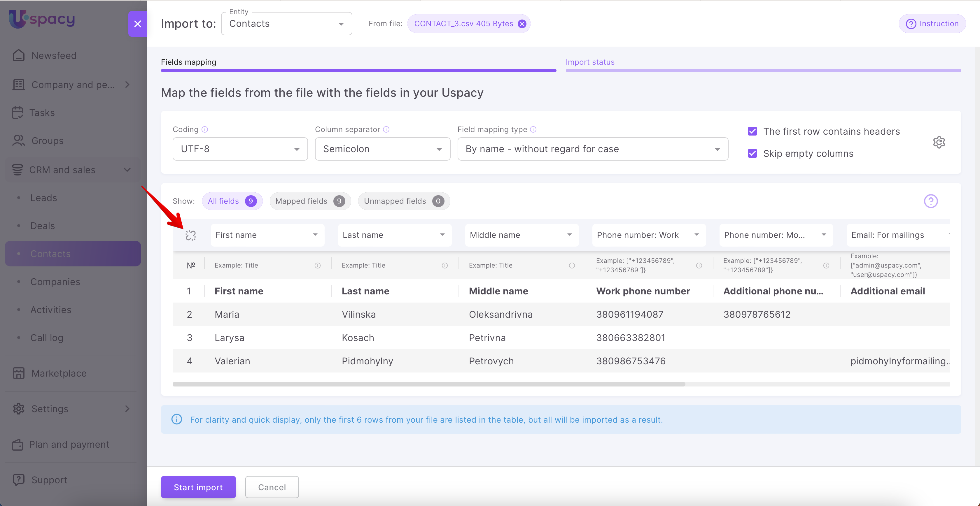The width and height of the screenshot is (980, 506).
Task: Open the Entity Contacts dropdown
Action: pyautogui.click(x=286, y=24)
